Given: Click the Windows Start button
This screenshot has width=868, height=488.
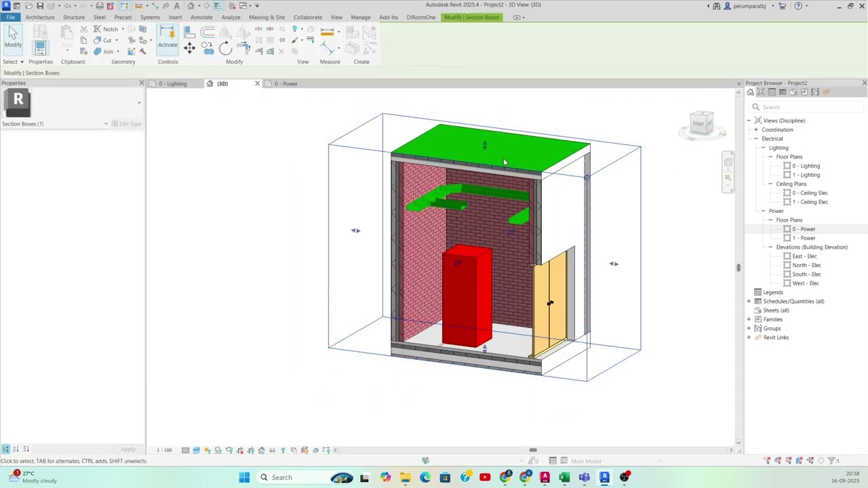Looking at the screenshot, I should [x=244, y=477].
